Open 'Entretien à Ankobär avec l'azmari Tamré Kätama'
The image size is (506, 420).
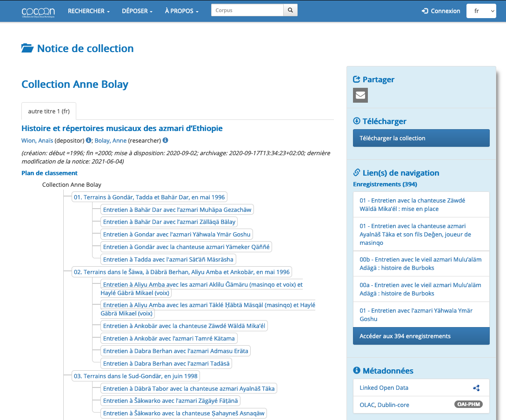(169, 338)
